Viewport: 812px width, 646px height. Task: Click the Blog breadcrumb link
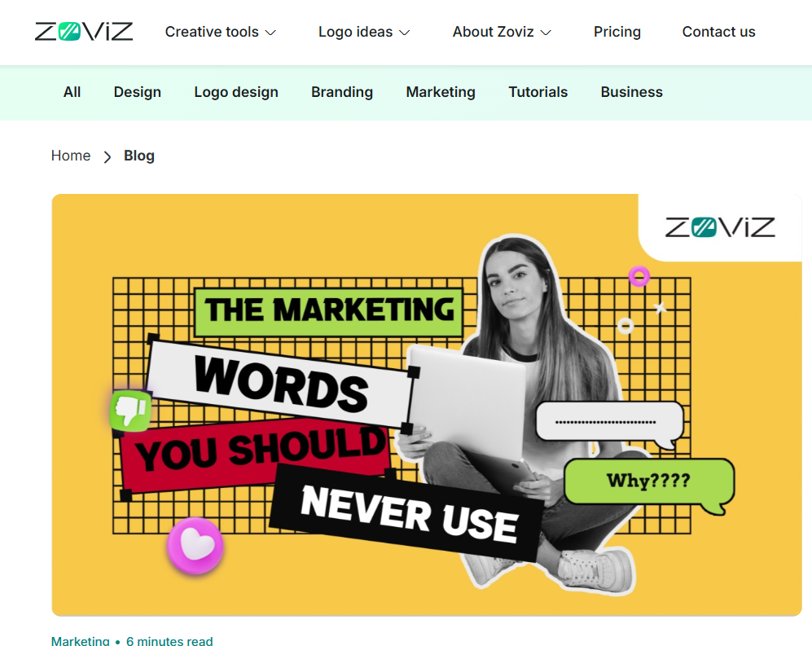click(138, 156)
